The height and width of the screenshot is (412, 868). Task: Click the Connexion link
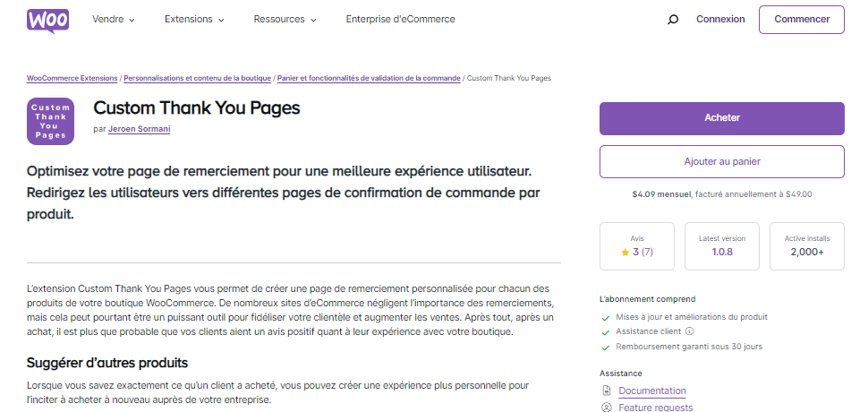(720, 20)
